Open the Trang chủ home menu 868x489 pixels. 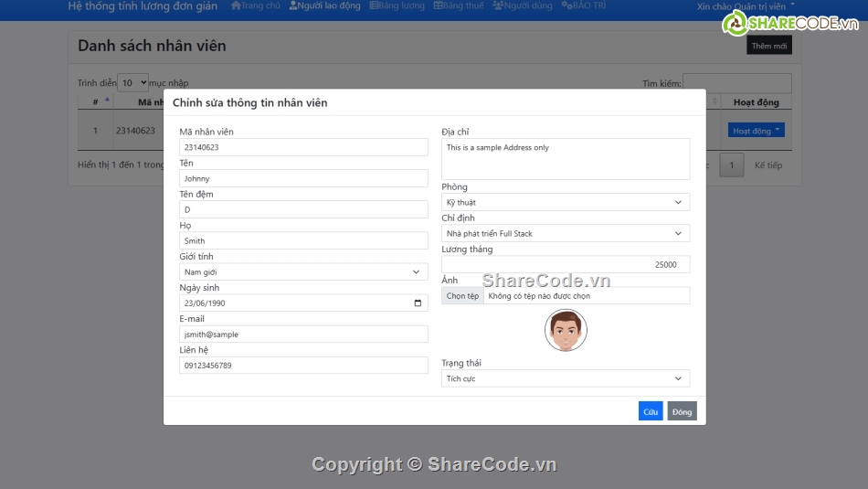point(256,5)
